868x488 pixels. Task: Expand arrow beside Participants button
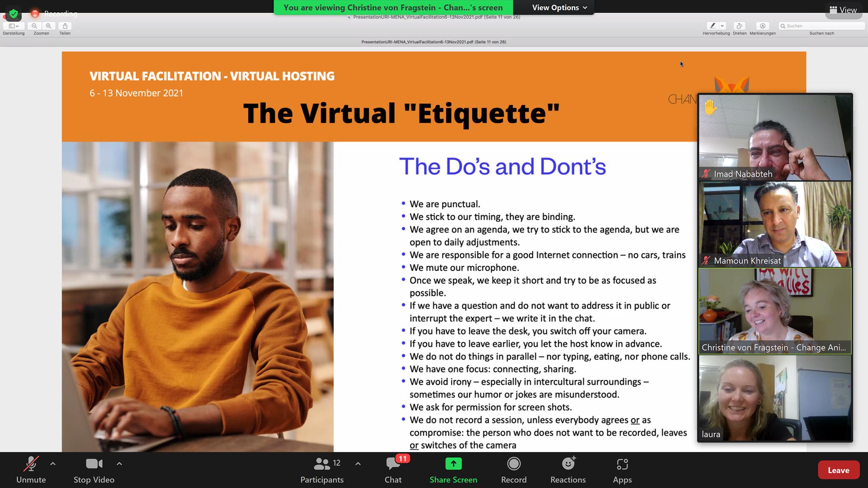[x=358, y=464]
